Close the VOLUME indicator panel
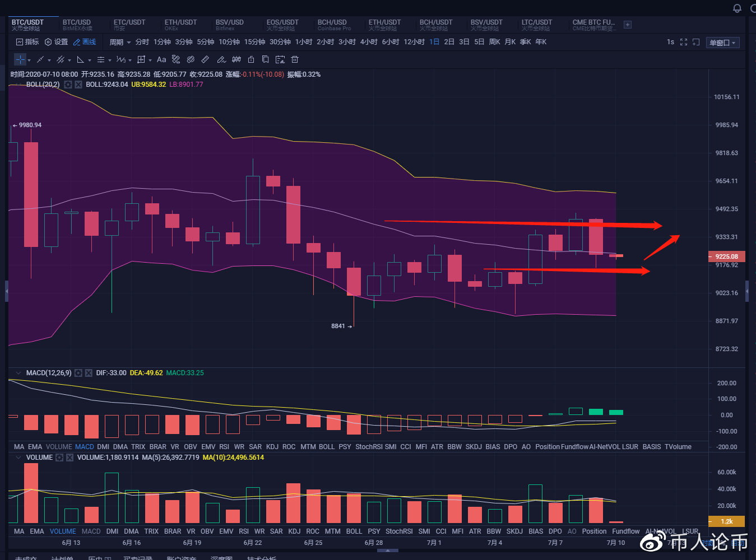The width and height of the screenshot is (756, 560). point(70,458)
